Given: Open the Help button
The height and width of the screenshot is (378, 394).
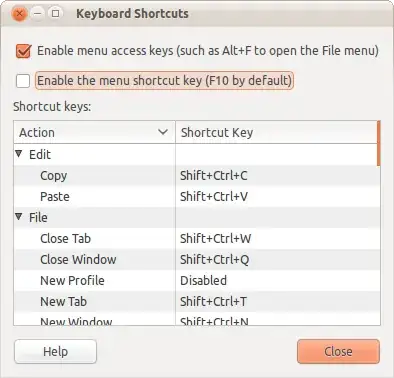Looking at the screenshot, I should click(x=55, y=351).
